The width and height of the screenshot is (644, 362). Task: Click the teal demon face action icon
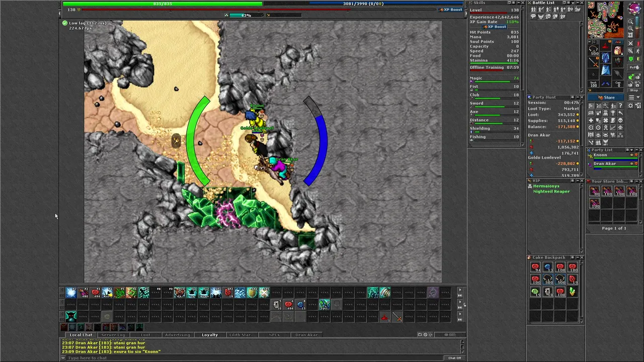click(x=71, y=317)
